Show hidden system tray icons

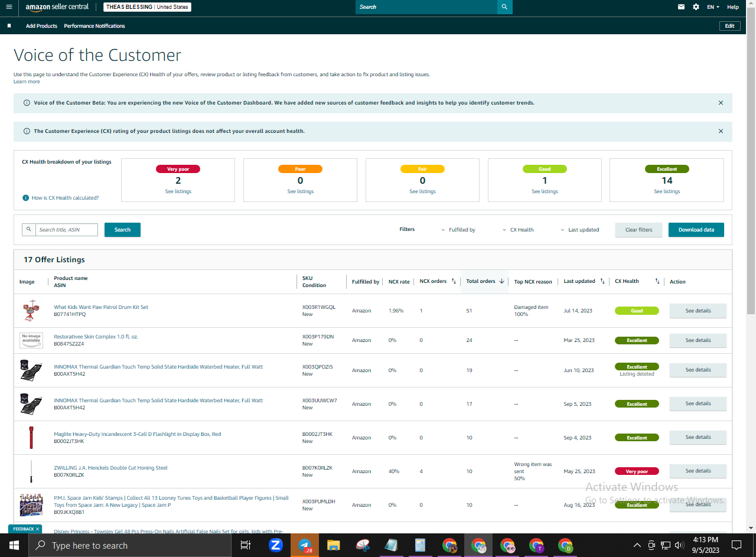tap(637, 545)
